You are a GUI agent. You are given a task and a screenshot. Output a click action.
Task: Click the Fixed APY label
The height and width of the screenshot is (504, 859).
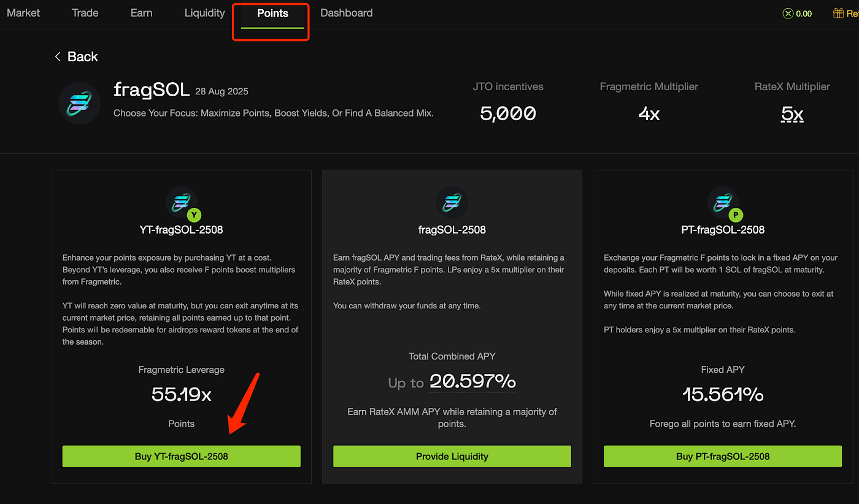coord(723,370)
